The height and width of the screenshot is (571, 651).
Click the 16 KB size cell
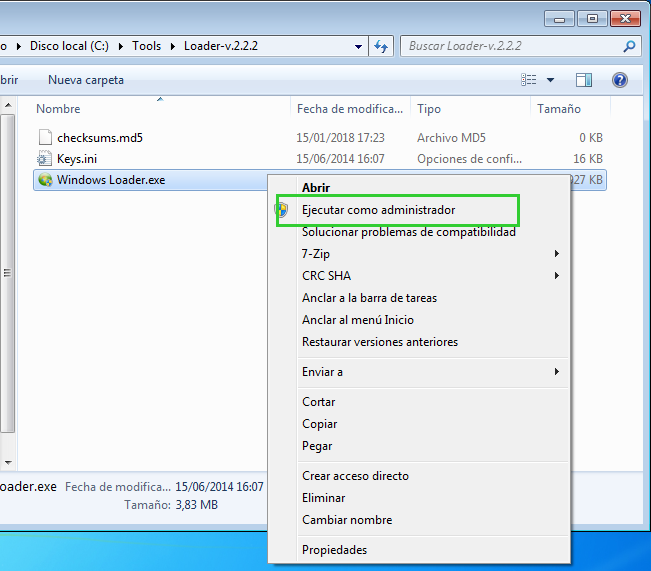[x=587, y=159]
